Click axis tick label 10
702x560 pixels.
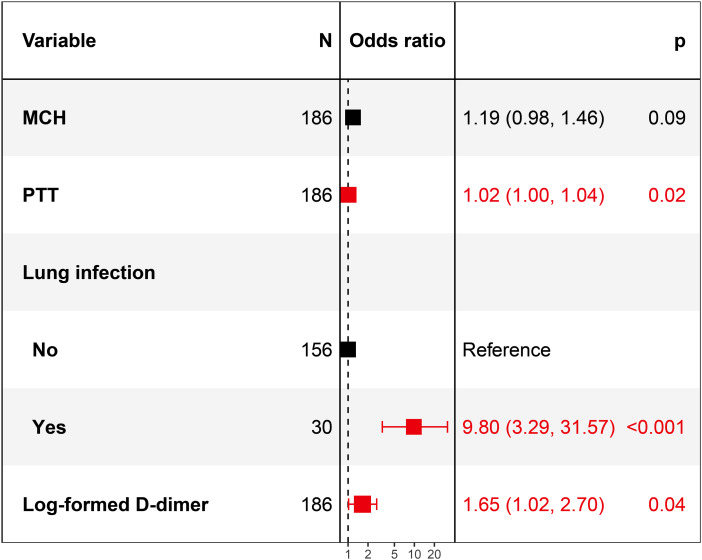[x=414, y=552]
